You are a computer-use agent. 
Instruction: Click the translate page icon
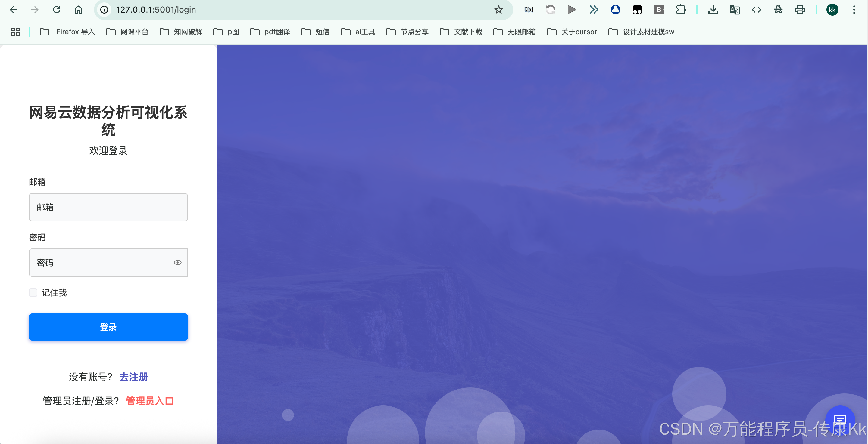[x=735, y=10]
